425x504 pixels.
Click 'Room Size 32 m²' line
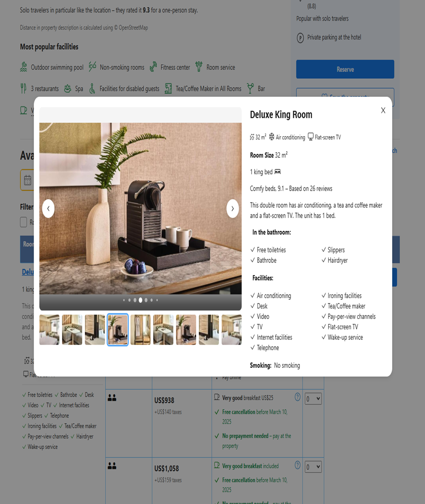pyautogui.click(x=269, y=155)
